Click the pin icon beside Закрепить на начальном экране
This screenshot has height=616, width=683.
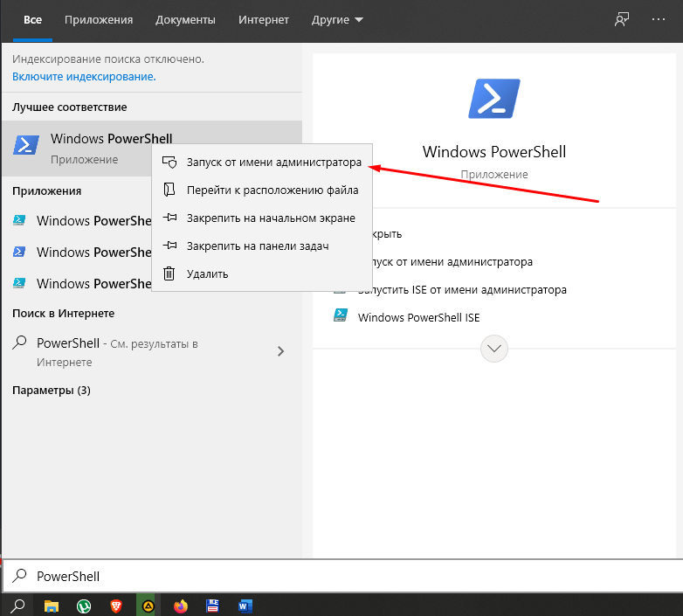(169, 218)
